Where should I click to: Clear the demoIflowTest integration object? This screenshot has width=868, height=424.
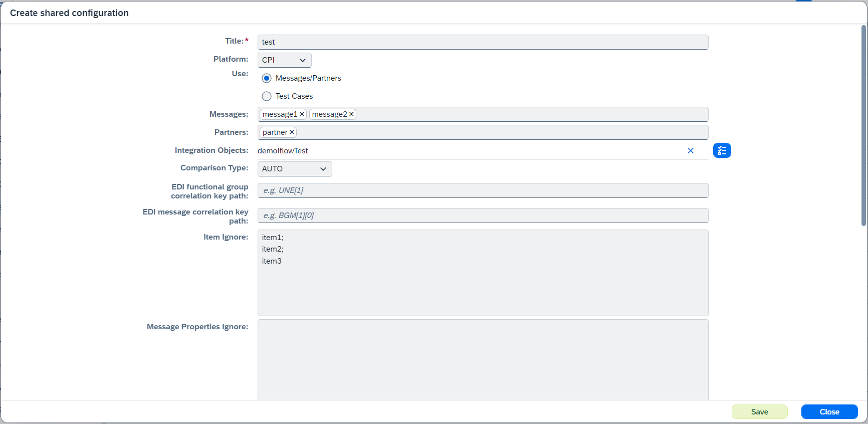point(690,150)
